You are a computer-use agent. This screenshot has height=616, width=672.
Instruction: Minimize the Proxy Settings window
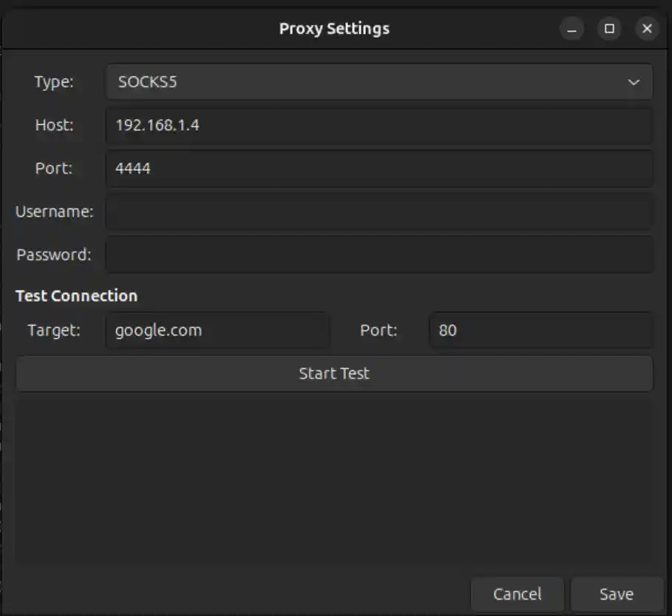(570, 29)
